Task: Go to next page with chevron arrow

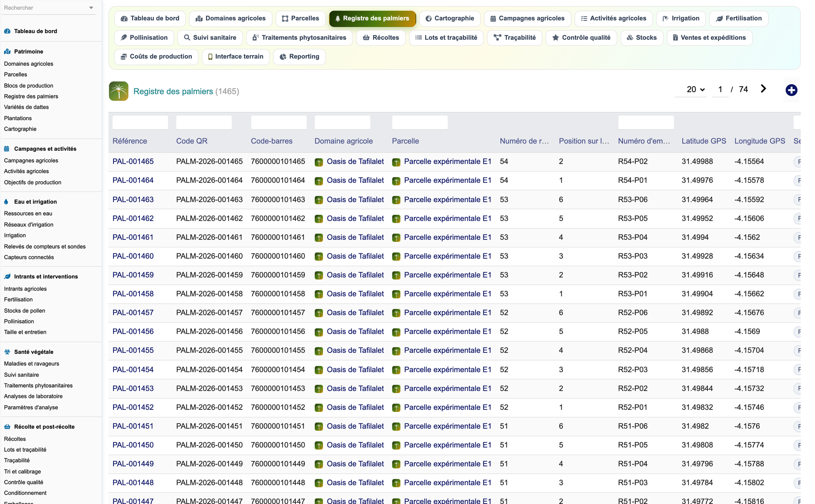Action: tap(763, 89)
